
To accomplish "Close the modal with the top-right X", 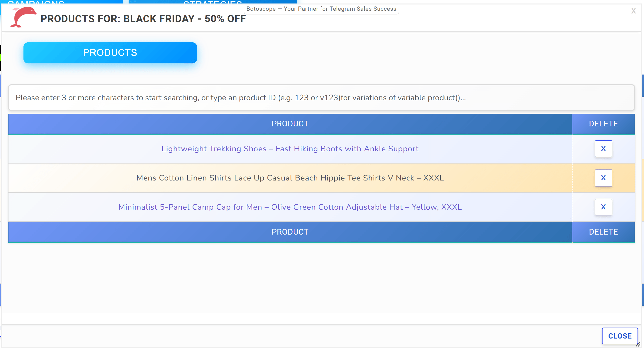I will [633, 11].
